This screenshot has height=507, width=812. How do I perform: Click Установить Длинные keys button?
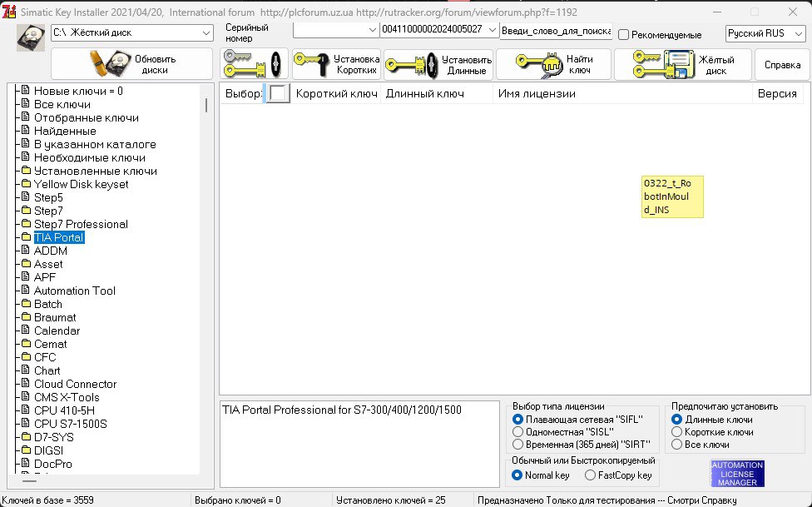[x=438, y=64]
